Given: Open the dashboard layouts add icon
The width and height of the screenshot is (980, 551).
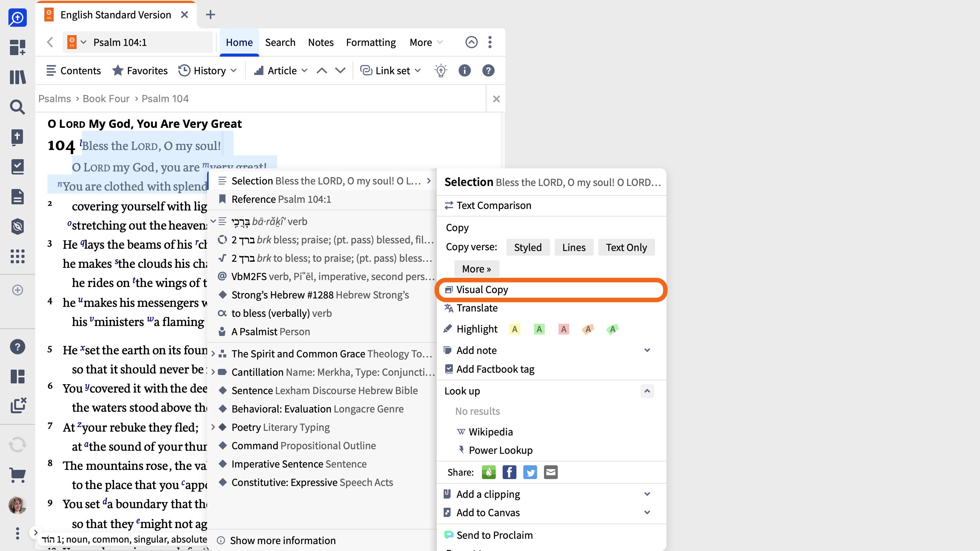Looking at the screenshot, I should click(17, 47).
